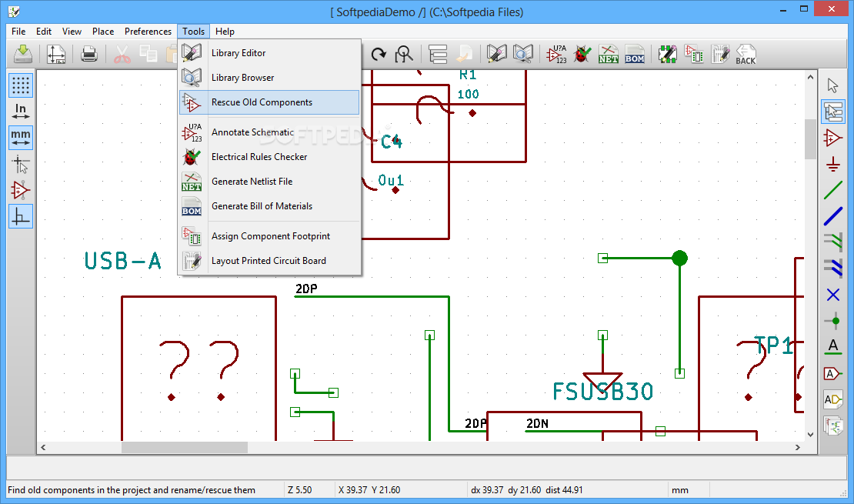Viewport: 854px width, 504px height.
Task: Toggle the cursor shape option
Action: coord(21,164)
